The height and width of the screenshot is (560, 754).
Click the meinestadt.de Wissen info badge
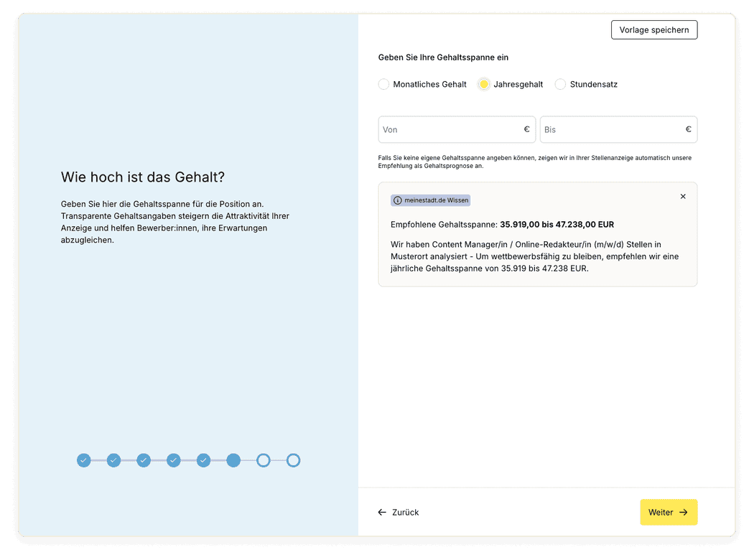[x=430, y=200]
